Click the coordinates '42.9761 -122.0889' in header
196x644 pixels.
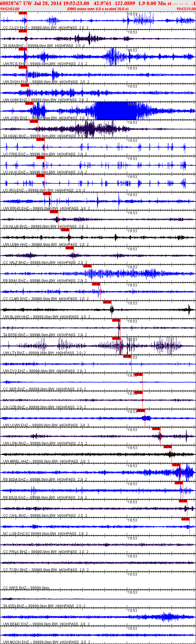click(115, 3)
